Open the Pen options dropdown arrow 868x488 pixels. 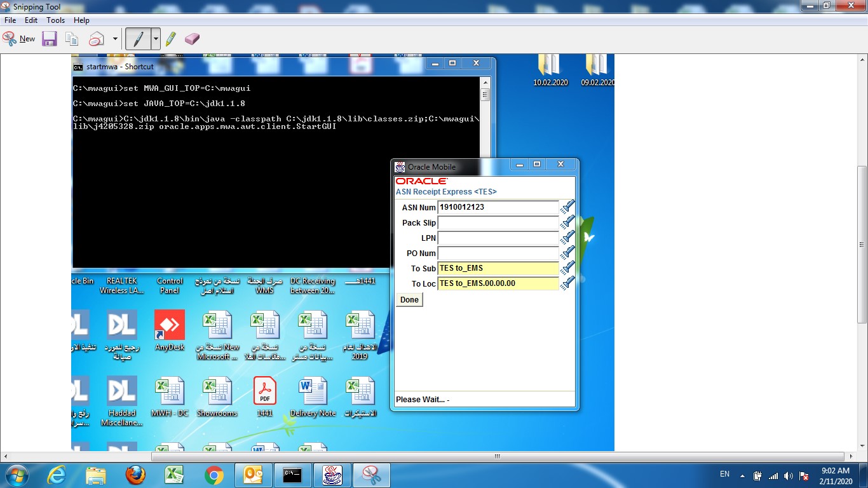pos(156,39)
